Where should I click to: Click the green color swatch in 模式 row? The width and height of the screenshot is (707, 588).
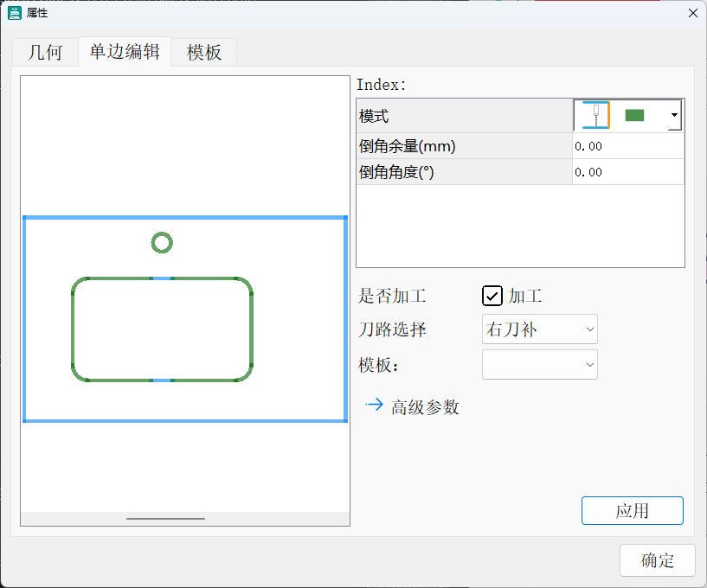(x=635, y=115)
